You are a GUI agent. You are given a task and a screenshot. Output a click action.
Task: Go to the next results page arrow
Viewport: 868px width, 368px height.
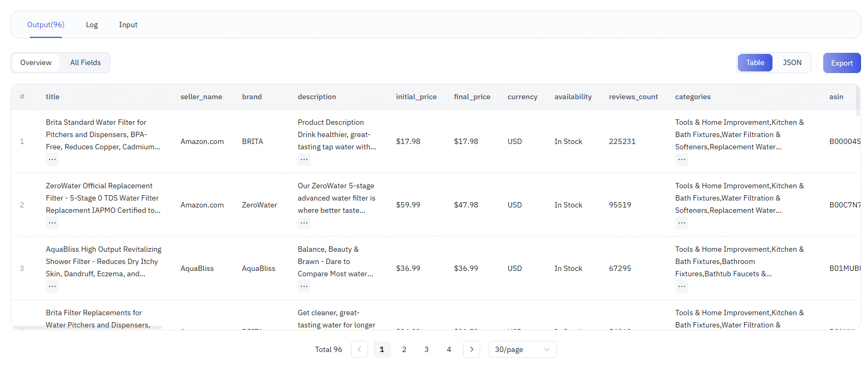471,349
